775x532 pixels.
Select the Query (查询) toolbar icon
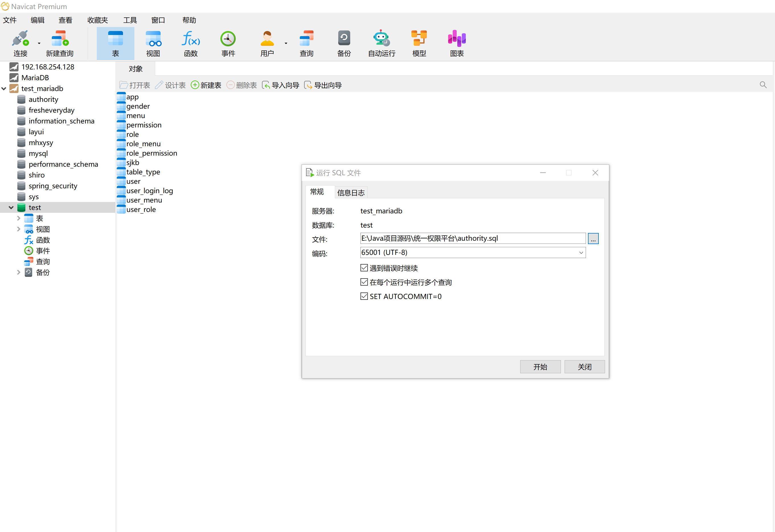point(306,43)
